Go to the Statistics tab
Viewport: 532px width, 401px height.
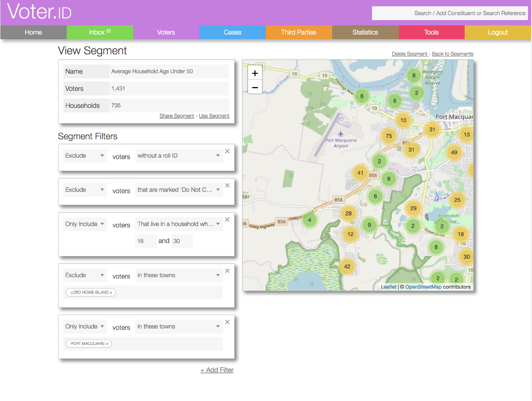[365, 32]
